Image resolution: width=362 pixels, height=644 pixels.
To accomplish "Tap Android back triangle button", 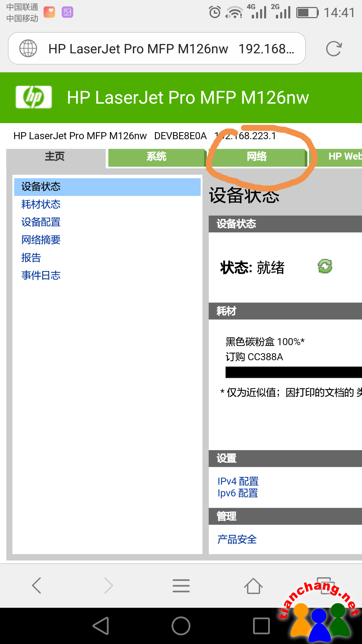I will tap(101, 626).
